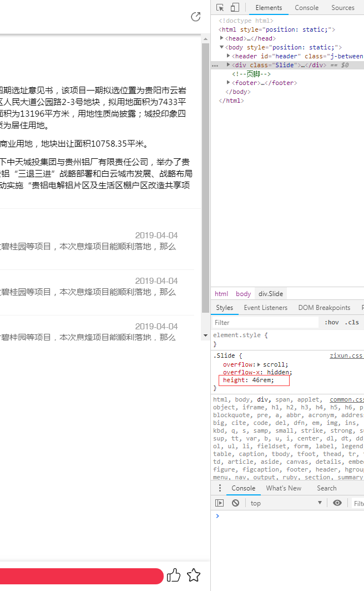Click ellipsis beside selected div.Slide row
Viewport: 364px width, 591px height.
click(215, 65)
